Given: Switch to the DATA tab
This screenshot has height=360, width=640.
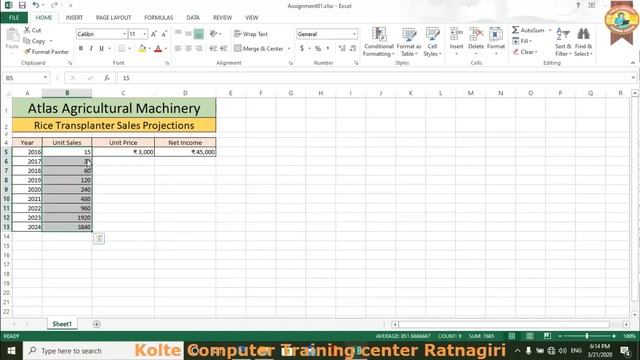Looking at the screenshot, I should [x=193, y=18].
